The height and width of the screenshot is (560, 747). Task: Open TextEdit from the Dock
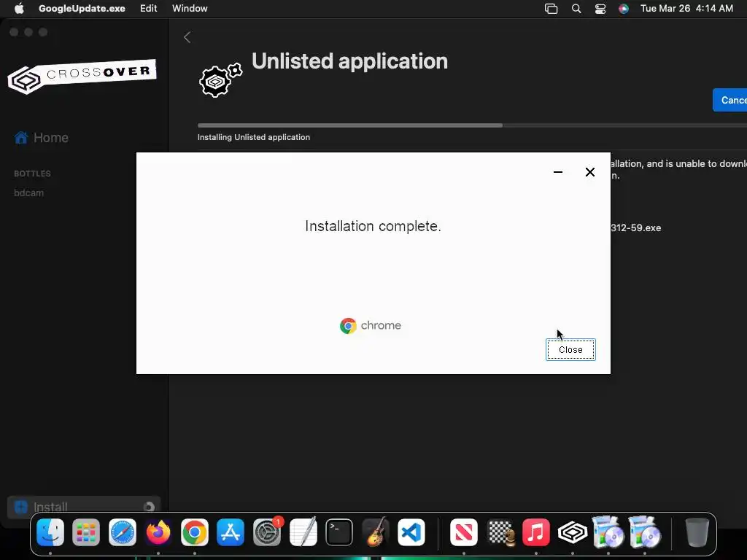click(x=303, y=532)
